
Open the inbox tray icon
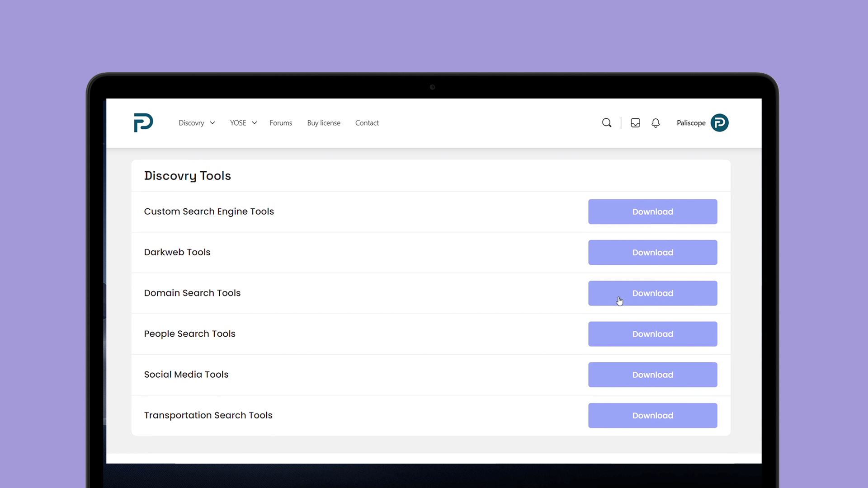point(635,123)
